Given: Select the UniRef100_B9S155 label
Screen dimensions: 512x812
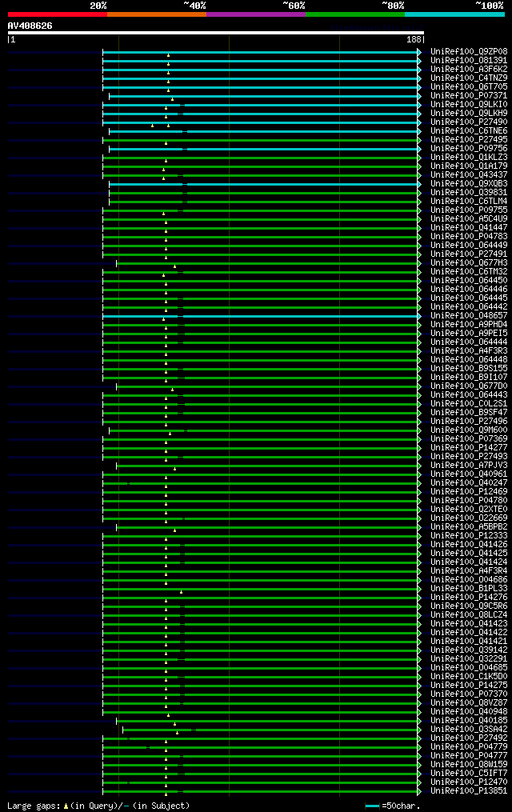Looking at the screenshot, I should (x=469, y=368).
